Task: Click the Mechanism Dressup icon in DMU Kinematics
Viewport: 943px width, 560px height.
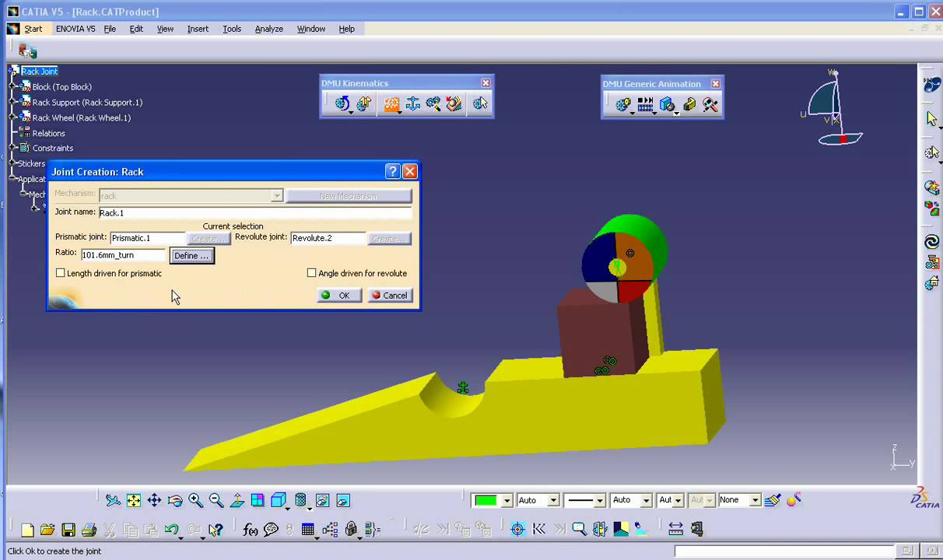Action: 364,103
